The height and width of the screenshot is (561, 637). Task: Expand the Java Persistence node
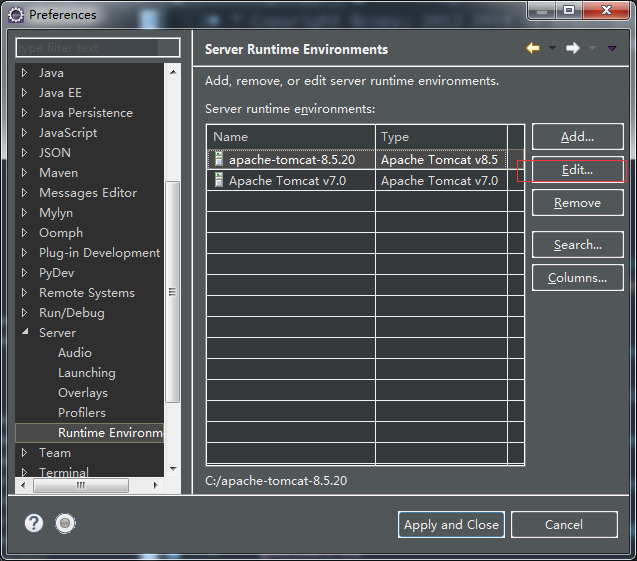tap(24, 113)
